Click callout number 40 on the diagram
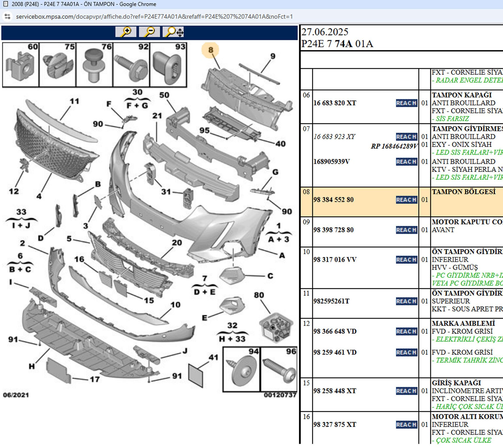 pos(280,144)
